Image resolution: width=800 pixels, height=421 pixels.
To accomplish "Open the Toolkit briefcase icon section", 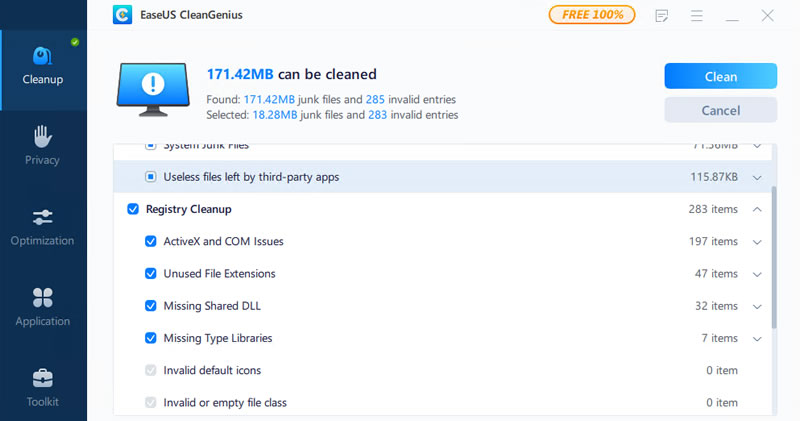I will pyautogui.click(x=43, y=387).
